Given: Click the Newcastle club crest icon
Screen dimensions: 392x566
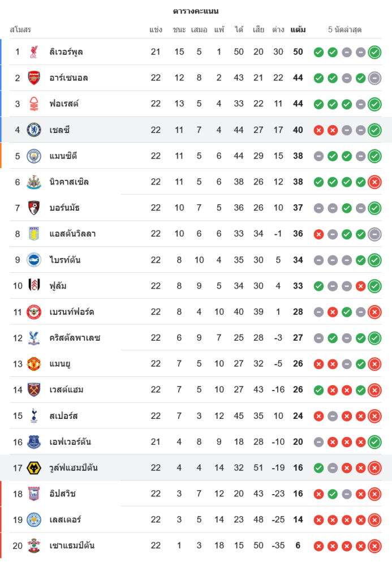Looking at the screenshot, I should tap(34, 182).
